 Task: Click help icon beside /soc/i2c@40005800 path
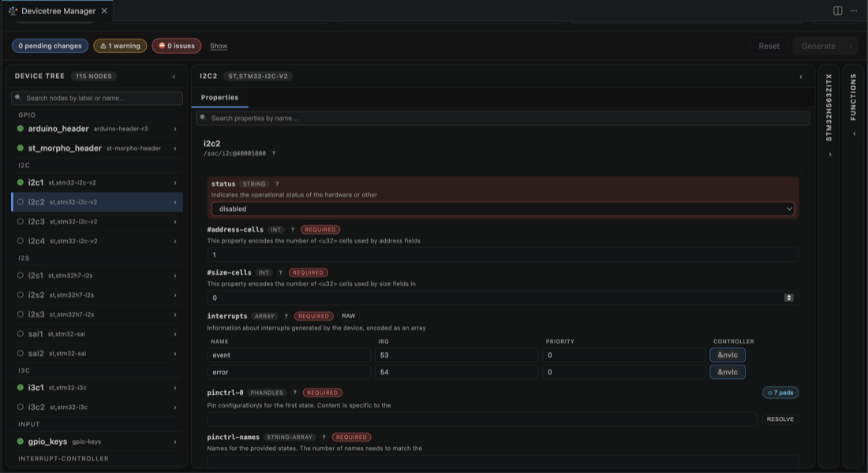(274, 153)
